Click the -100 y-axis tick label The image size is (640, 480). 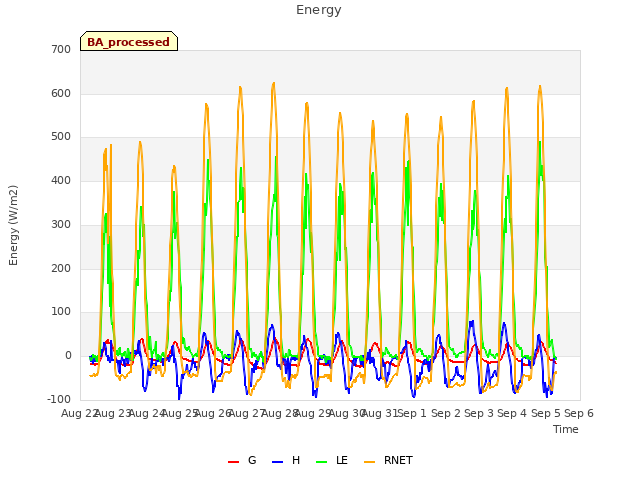tap(59, 399)
